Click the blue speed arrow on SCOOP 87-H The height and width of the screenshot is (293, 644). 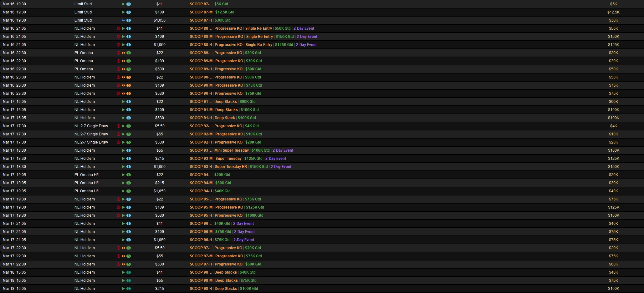click(123, 20)
